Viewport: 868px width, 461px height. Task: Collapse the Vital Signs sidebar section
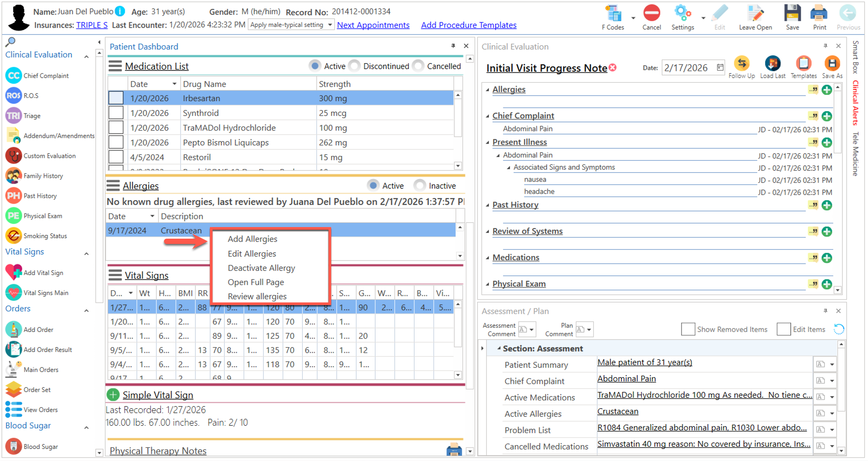point(86,254)
